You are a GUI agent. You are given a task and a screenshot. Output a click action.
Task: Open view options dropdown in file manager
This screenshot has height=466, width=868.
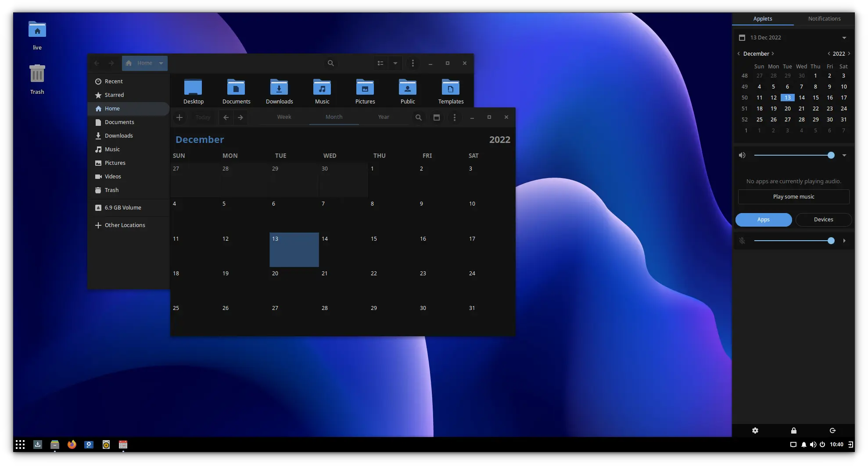point(395,63)
